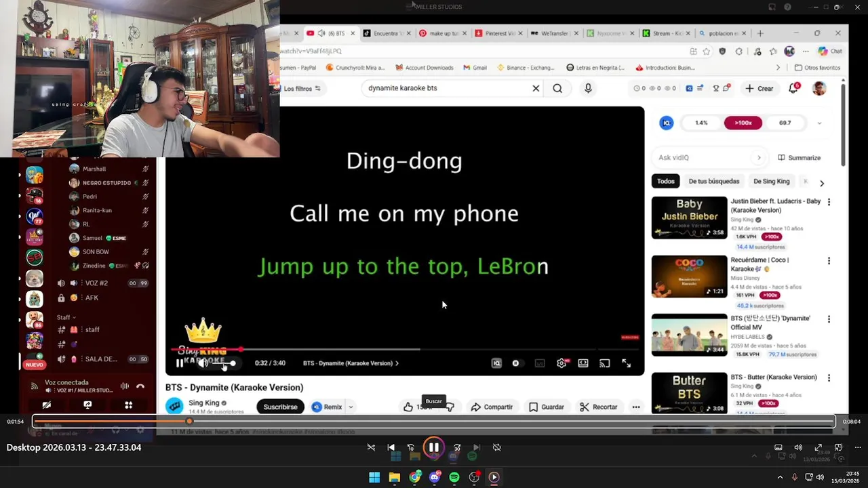Open Copilot Chat in browser toolbar

(x=830, y=52)
